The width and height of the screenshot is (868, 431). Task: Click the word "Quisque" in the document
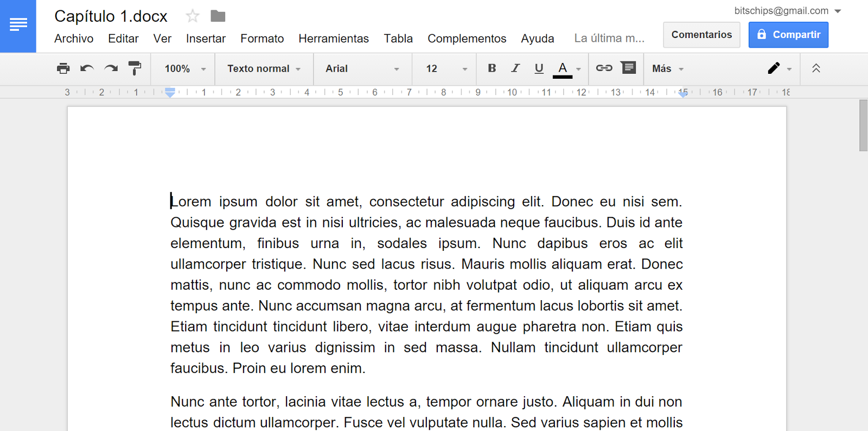[x=197, y=223]
